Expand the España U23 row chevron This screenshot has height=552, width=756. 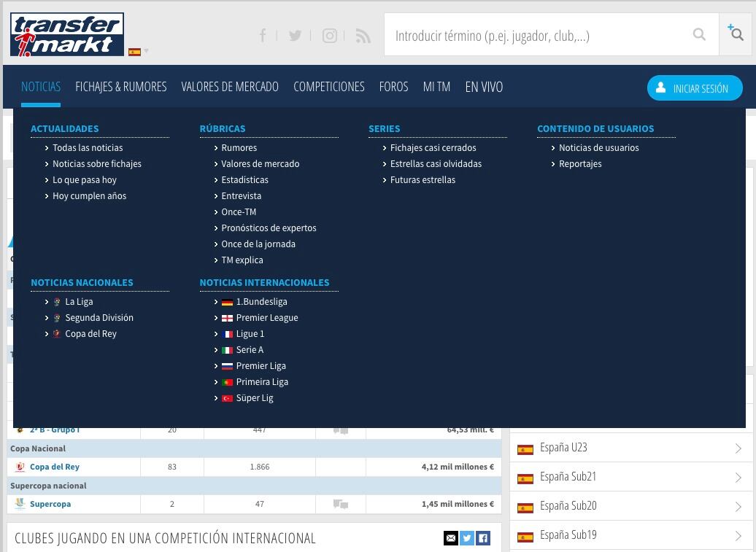(x=738, y=448)
